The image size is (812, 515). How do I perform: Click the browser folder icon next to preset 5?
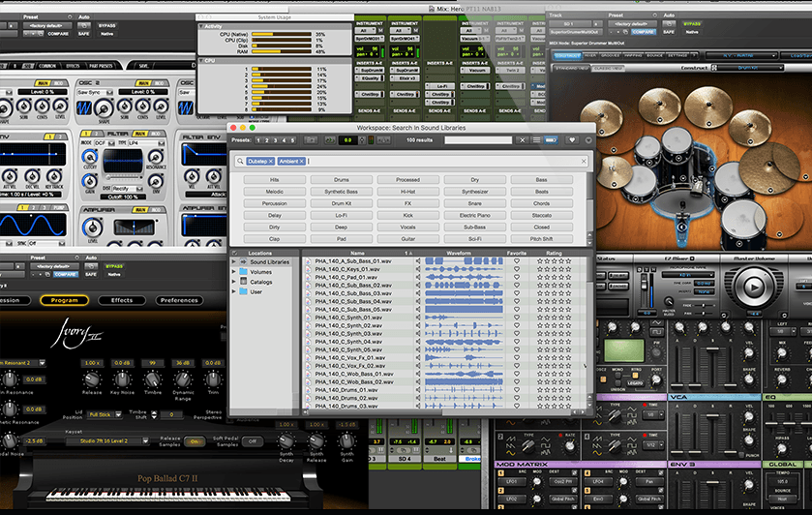click(311, 140)
